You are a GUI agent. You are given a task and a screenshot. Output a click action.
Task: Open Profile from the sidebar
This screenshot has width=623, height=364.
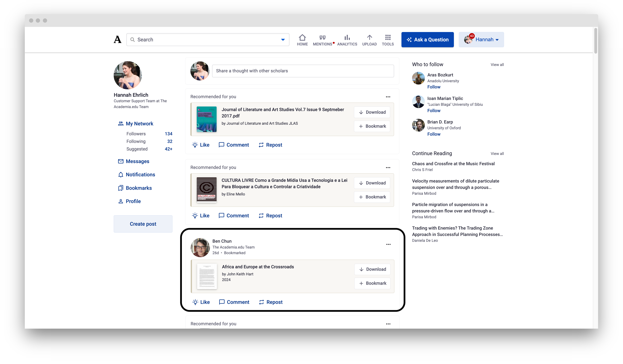tap(129, 201)
